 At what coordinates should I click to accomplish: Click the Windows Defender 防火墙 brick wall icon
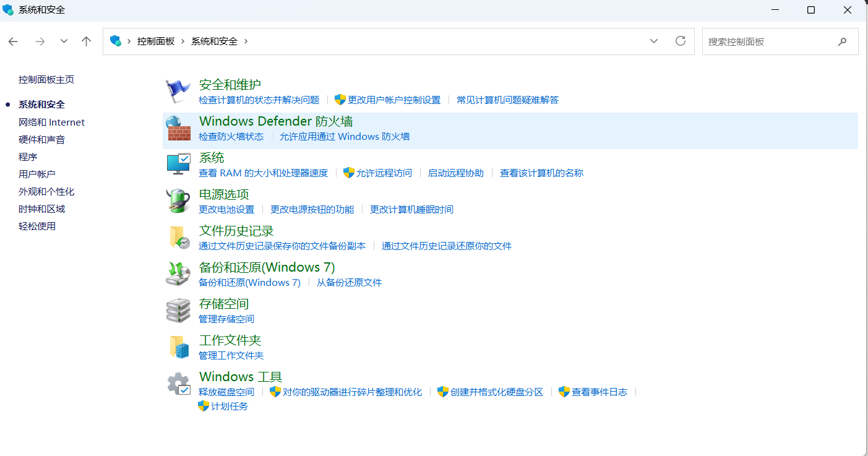(x=178, y=129)
